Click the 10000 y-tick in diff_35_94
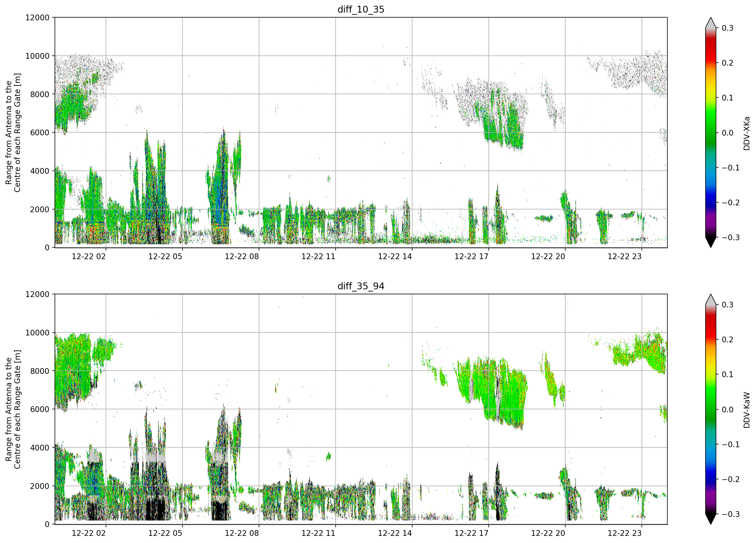 [37, 332]
